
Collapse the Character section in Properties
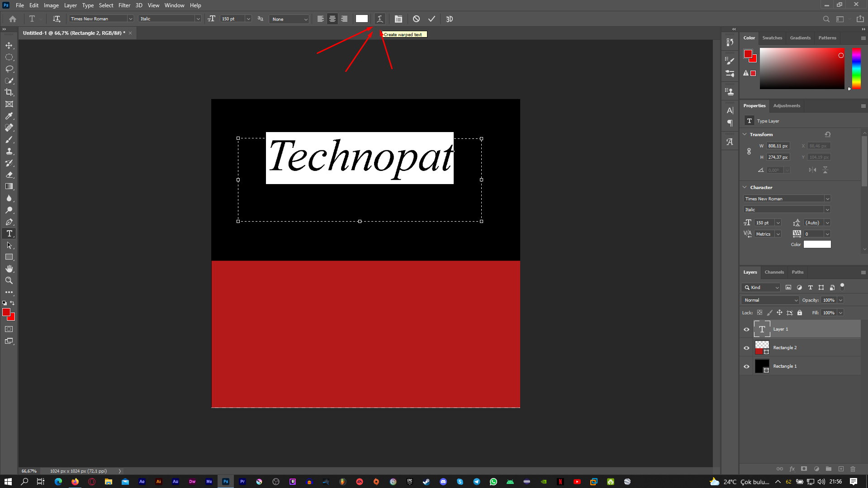point(745,187)
